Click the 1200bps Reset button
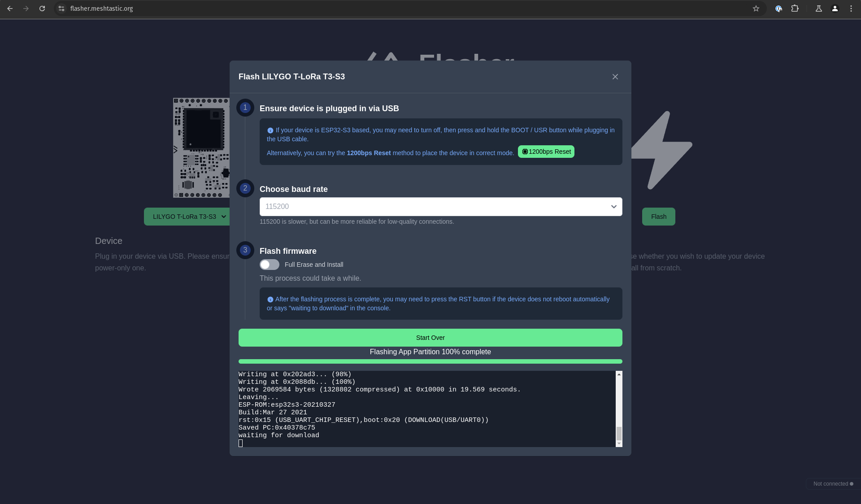 [x=546, y=152]
